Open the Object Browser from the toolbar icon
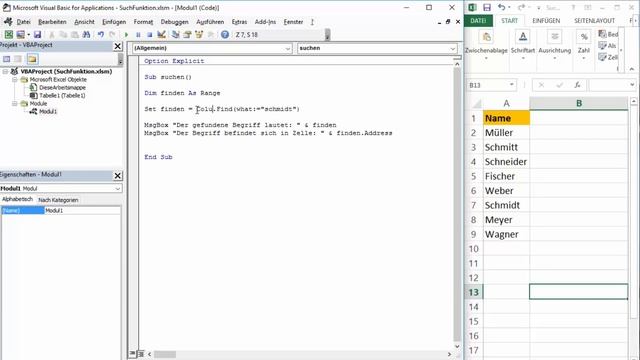Screen dimensions: 640x360 click(x=199, y=35)
